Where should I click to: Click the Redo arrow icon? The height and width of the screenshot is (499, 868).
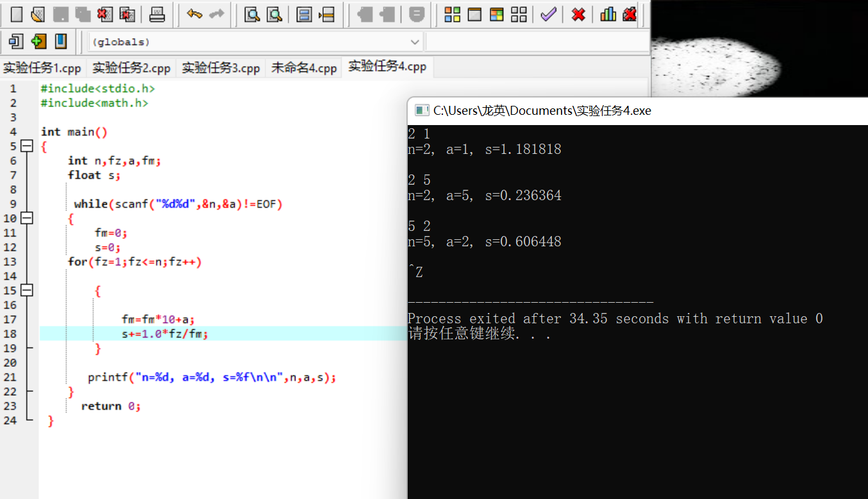coord(217,14)
